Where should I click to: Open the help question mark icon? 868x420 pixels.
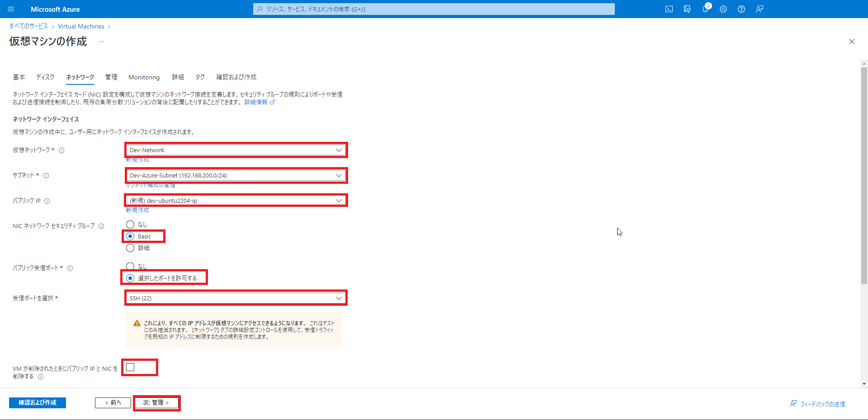(741, 9)
